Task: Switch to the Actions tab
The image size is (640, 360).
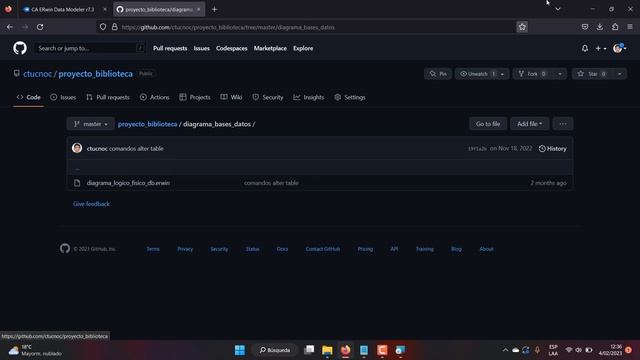Action: tap(155, 97)
